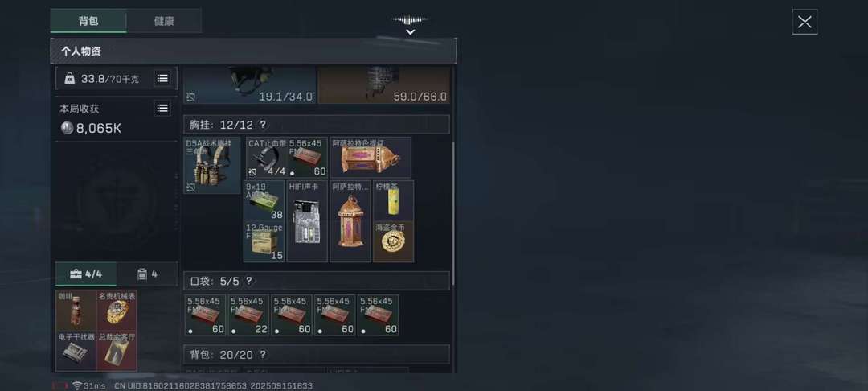
Task: Select the 12 Gauge ammo box
Action: (x=264, y=241)
